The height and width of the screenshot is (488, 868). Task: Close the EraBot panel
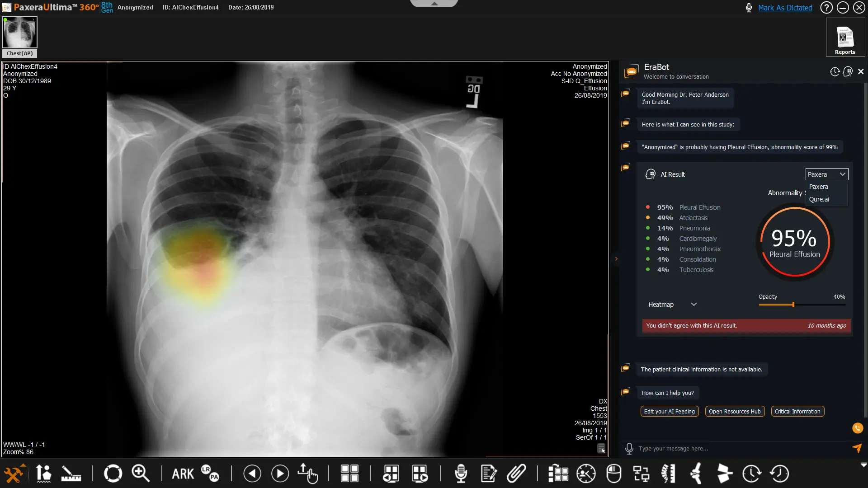click(861, 71)
